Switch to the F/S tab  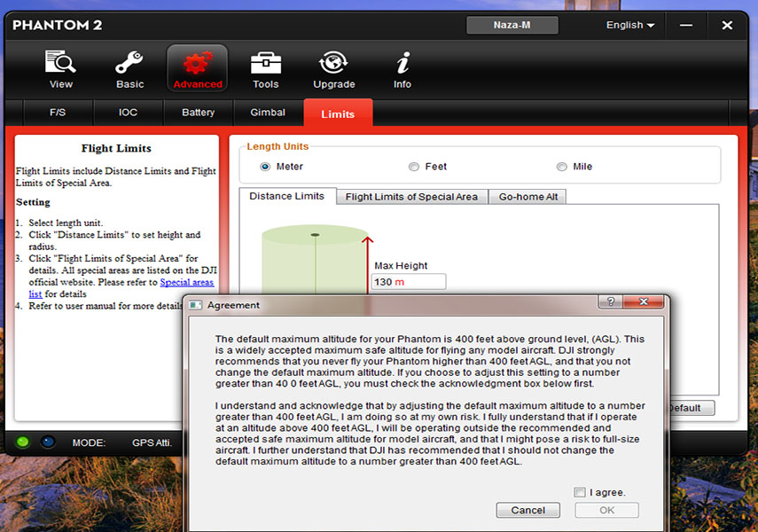[x=58, y=113]
